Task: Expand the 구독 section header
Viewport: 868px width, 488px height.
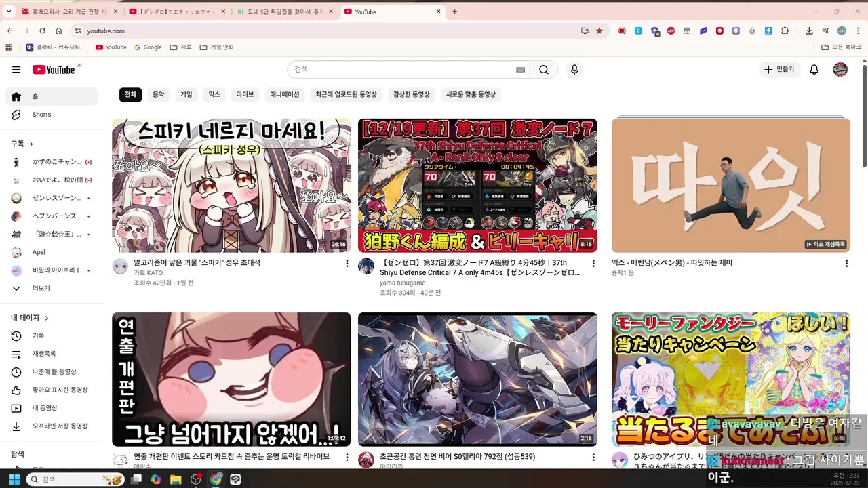Action: pos(22,144)
